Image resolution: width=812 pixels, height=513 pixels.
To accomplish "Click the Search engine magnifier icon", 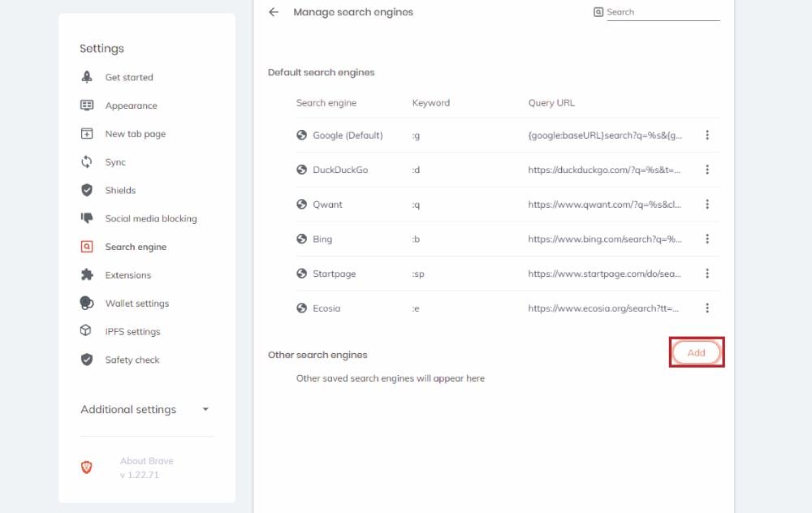I will [x=87, y=247].
